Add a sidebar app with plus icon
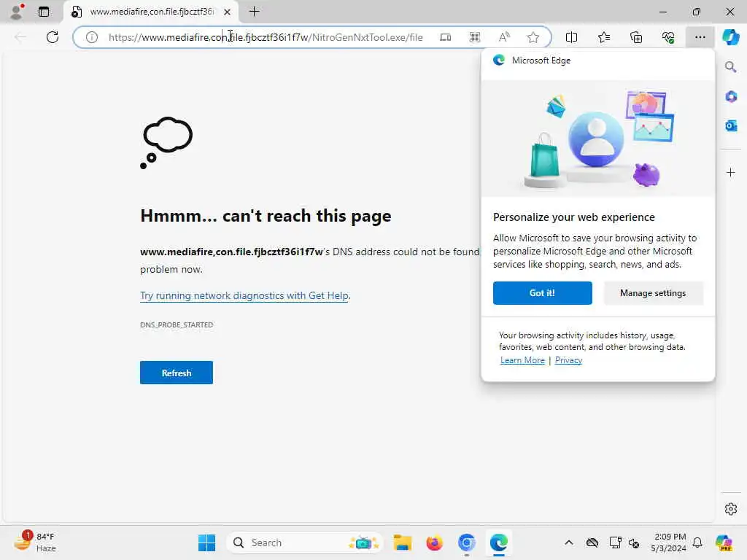 [730, 172]
